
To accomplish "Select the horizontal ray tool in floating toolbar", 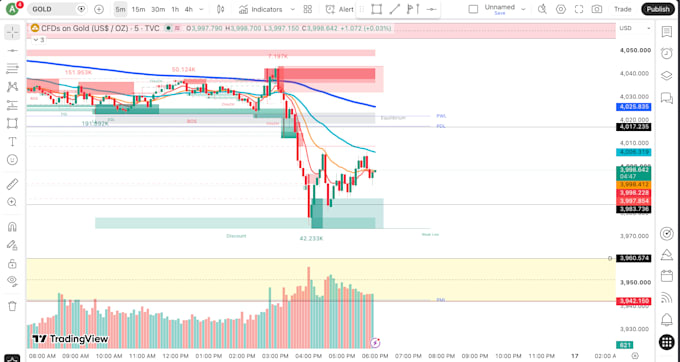I will [x=431, y=9].
